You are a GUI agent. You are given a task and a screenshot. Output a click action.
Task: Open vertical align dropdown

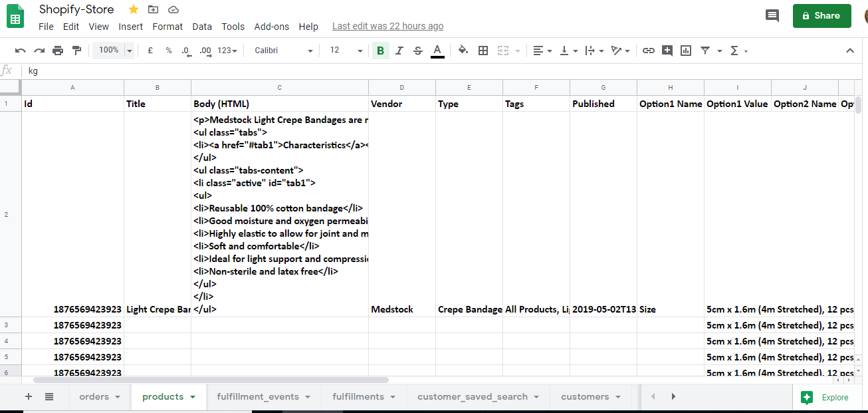(569, 51)
